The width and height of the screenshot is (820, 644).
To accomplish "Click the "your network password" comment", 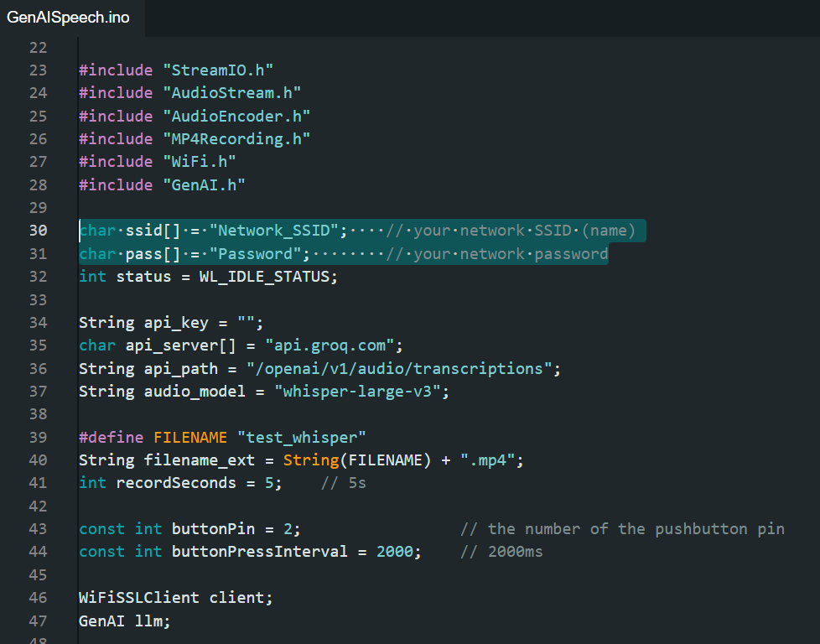I will 497,254.
